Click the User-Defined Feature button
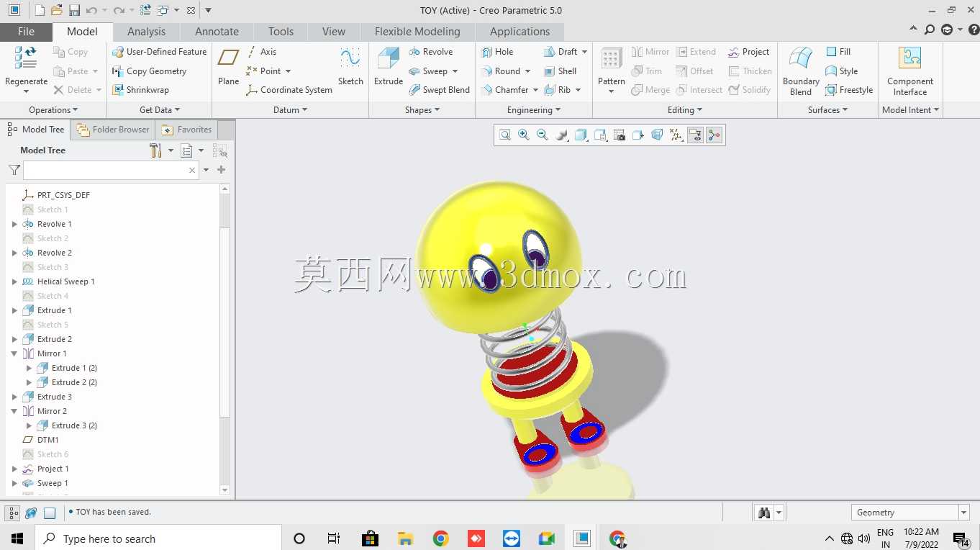 point(159,52)
